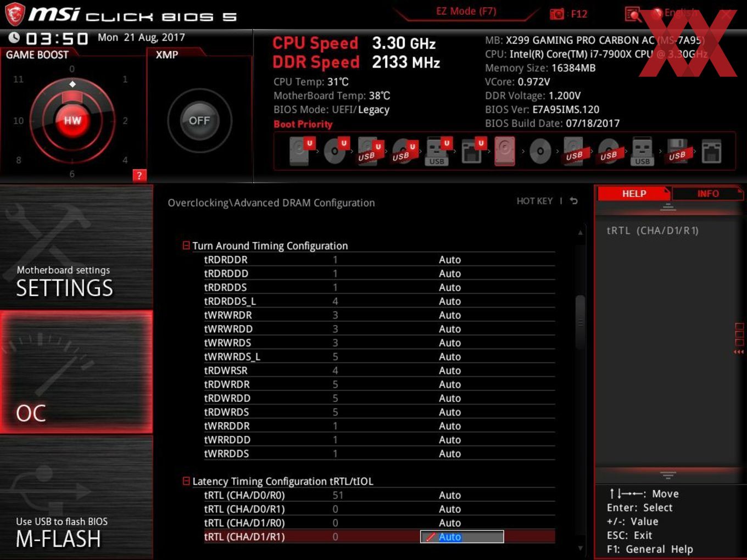The height and width of the screenshot is (560, 747).
Task: Open the Auto value for tRDWRSR
Action: [450, 371]
